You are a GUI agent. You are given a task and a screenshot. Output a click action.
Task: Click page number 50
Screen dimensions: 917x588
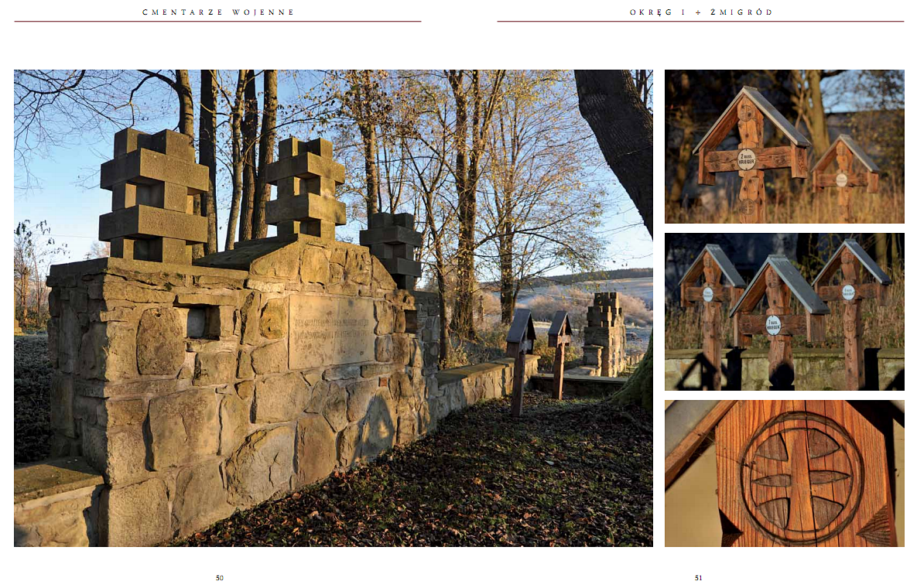click(x=220, y=578)
